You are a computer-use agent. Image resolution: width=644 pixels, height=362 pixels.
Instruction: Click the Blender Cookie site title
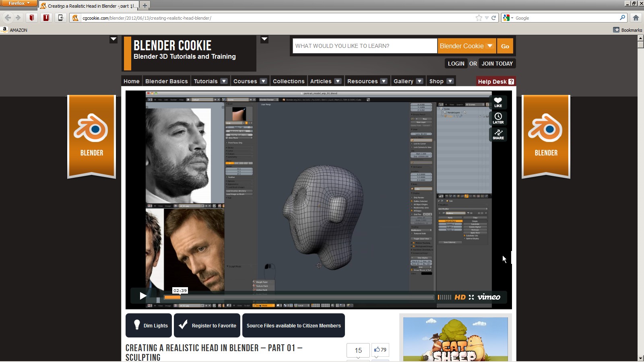pos(172,45)
